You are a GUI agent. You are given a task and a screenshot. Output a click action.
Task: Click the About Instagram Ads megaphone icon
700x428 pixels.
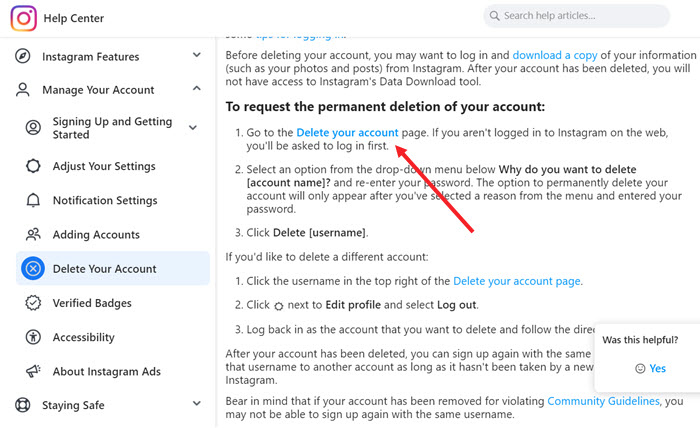point(34,372)
